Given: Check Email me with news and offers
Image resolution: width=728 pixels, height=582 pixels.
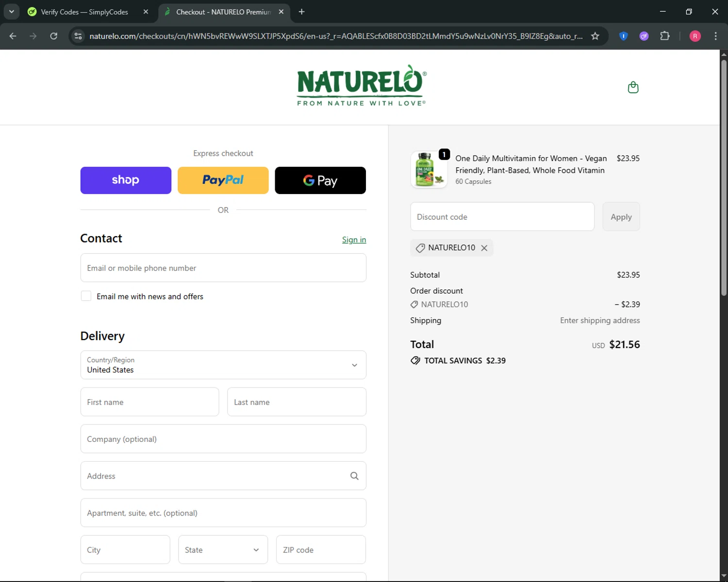Looking at the screenshot, I should pos(86,296).
